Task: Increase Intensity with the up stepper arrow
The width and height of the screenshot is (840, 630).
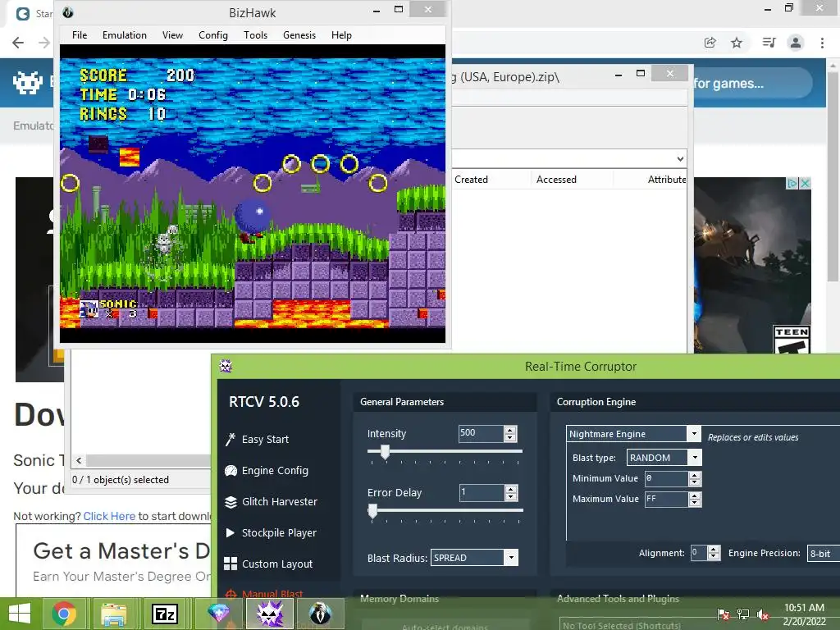Action: click(510, 430)
